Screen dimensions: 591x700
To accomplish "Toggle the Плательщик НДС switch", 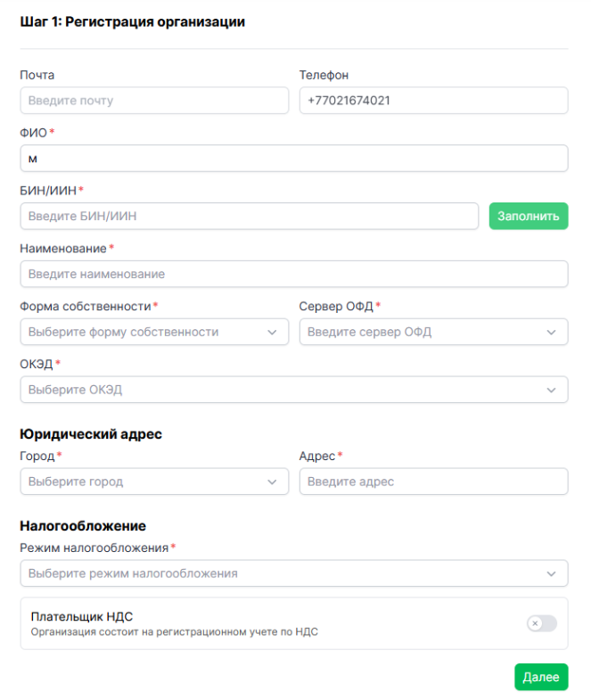I will coord(541,623).
